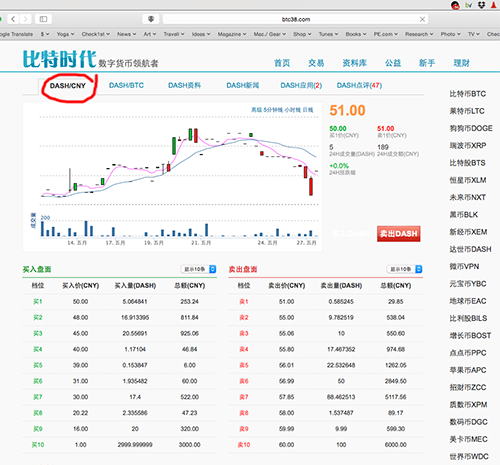
Task: Expand the Yoga bookmarks folder
Action: [65, 34]
